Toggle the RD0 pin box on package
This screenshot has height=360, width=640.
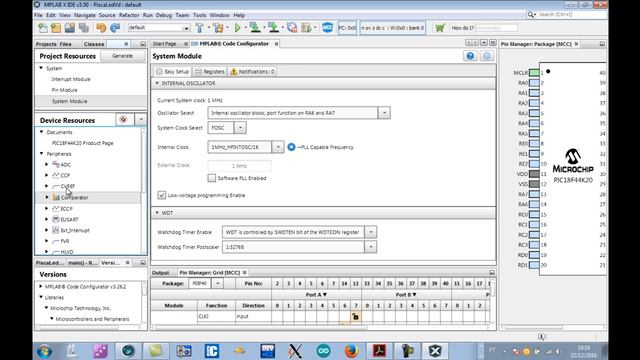pyautogui.click(x=534, y=255)
